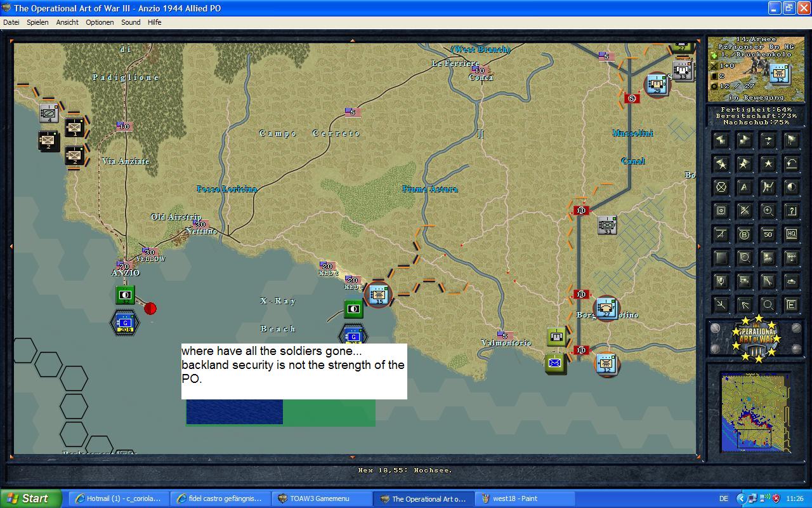Click the 11:26 taskbar clock
This screenshot has width=812, height=508.
click(x=795, y=498)
